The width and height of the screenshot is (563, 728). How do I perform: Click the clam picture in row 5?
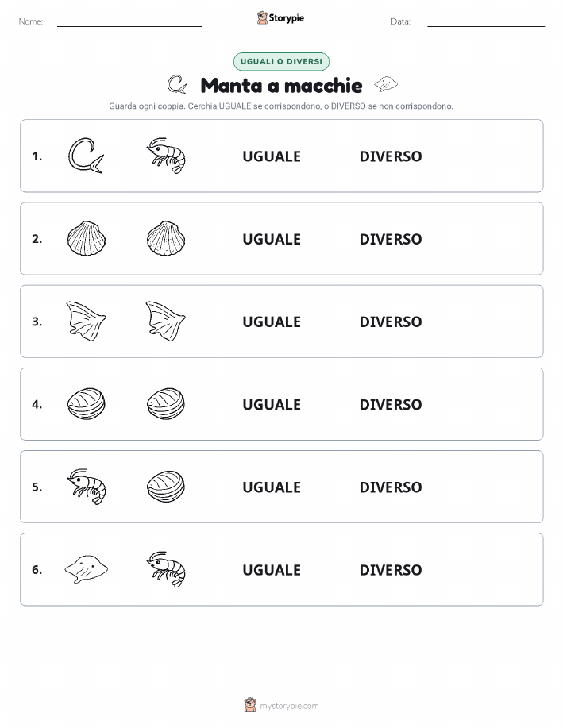166,487
